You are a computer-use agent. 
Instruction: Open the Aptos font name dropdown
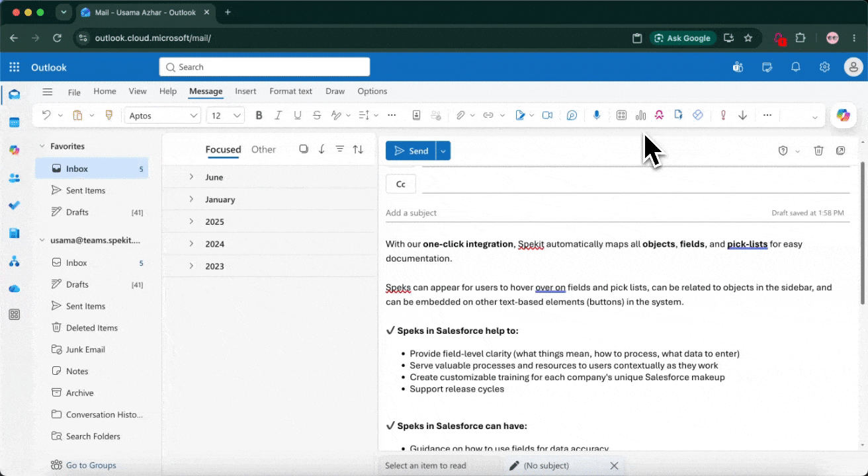[x=163, y=116]
